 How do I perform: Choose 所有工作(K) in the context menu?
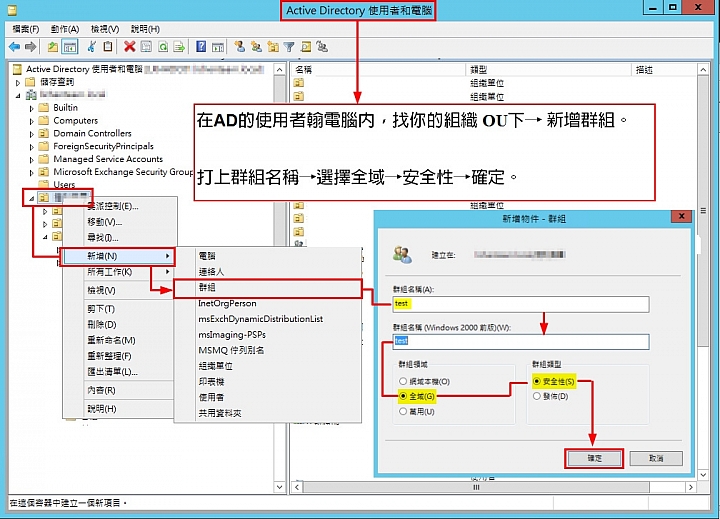pyautogui.click(x=118, y=272)
